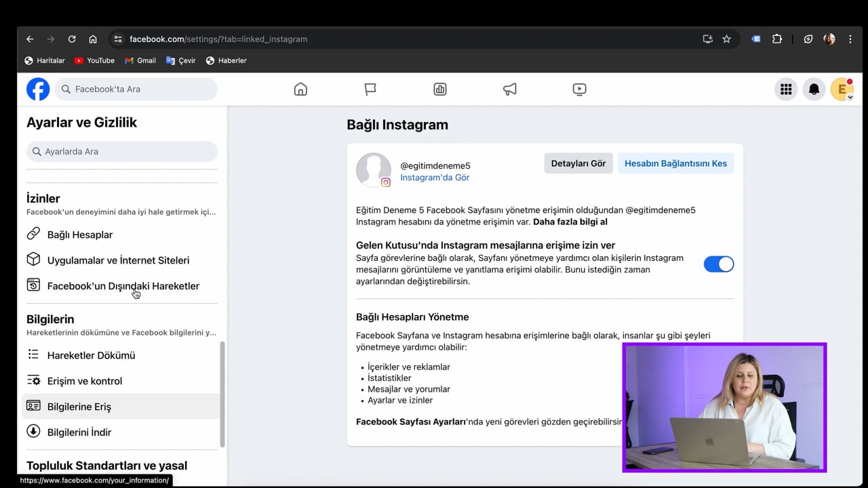Click the Bağlı Hesaplar link icon

click(33, 234)
